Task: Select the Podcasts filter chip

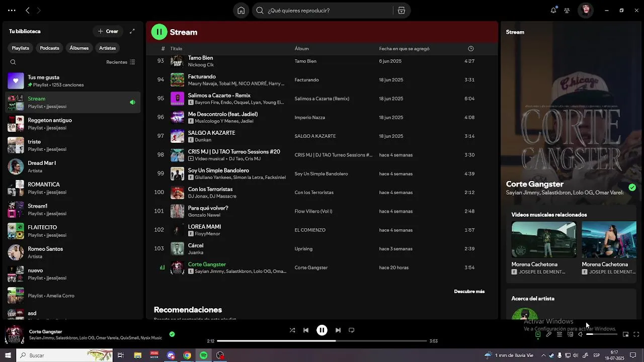Action: [x=49, y=48]
